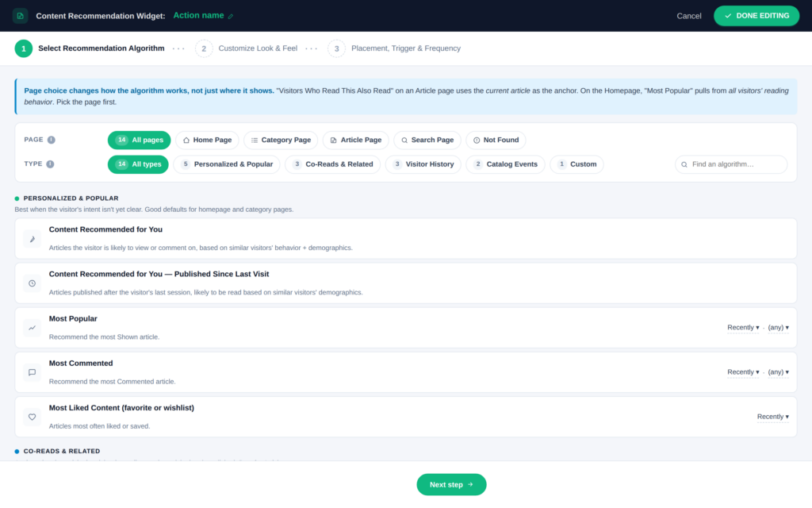The width and height of the screenshot is (812, 508).
Task: Click the Next step button
Action: coord(451,485)
